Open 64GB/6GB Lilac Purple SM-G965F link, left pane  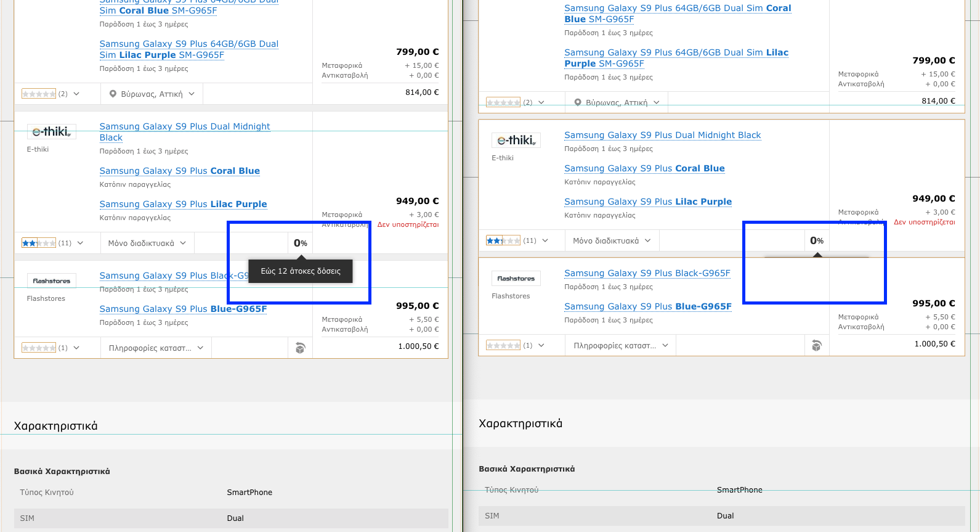point(189,49)
